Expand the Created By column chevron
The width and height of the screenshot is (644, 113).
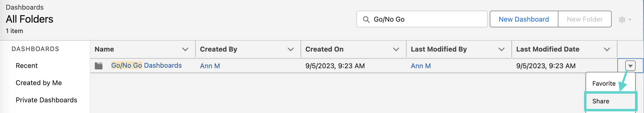click(291, 49)
